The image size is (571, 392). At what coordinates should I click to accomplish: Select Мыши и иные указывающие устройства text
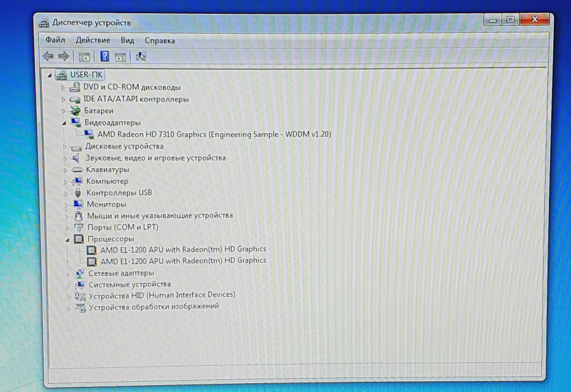click(160, 216)
